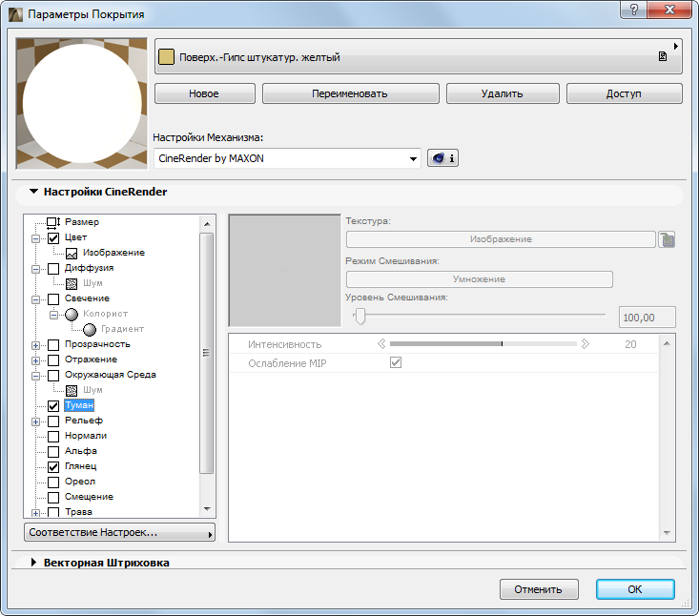Open the Соответствие Настроек menu button
This screenshot has width=699, height=616.
(119, 532)
